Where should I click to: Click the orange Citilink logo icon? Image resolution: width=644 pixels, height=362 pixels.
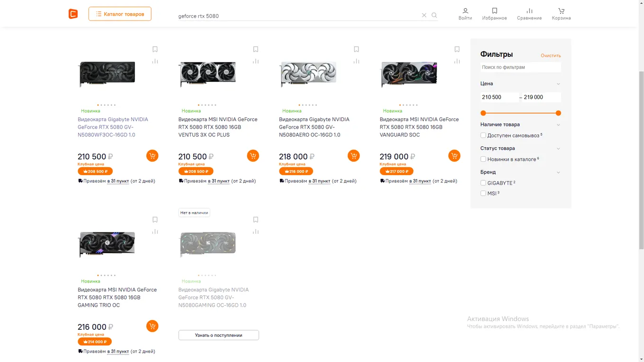point(73,14)
